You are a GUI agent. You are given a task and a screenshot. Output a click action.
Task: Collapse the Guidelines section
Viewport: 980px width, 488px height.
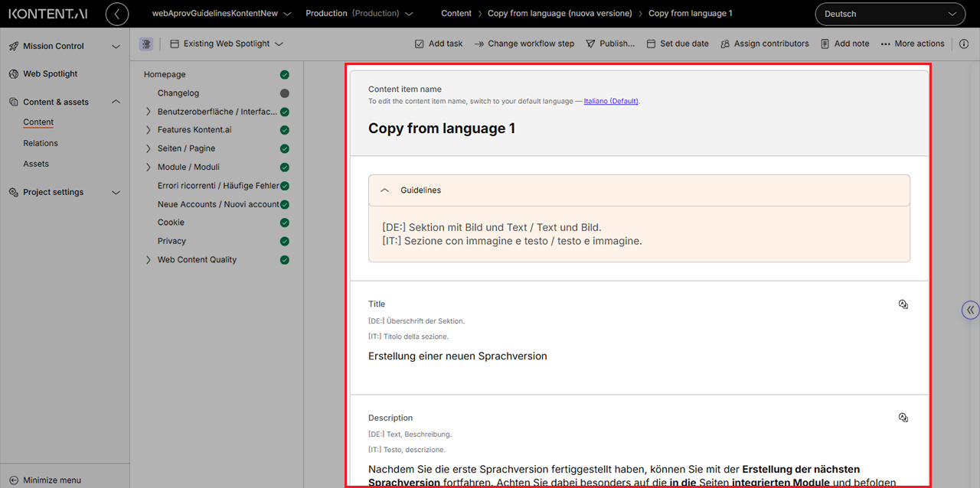(x=385, y=190)
